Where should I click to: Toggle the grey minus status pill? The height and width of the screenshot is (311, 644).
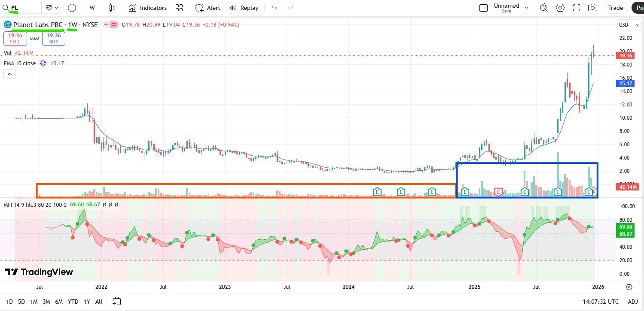106,24
